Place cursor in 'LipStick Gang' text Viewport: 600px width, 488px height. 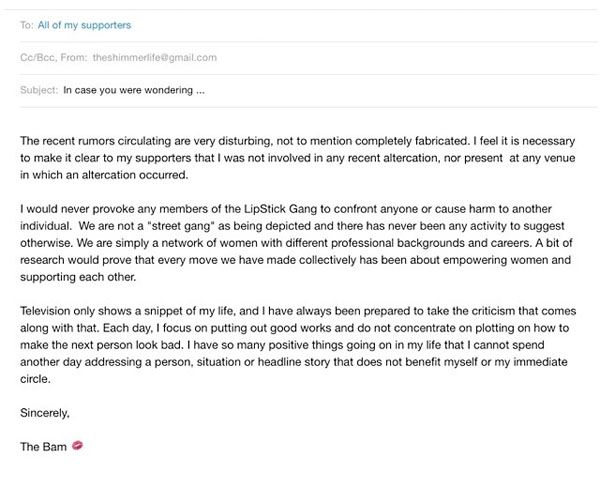click(280, 209)
